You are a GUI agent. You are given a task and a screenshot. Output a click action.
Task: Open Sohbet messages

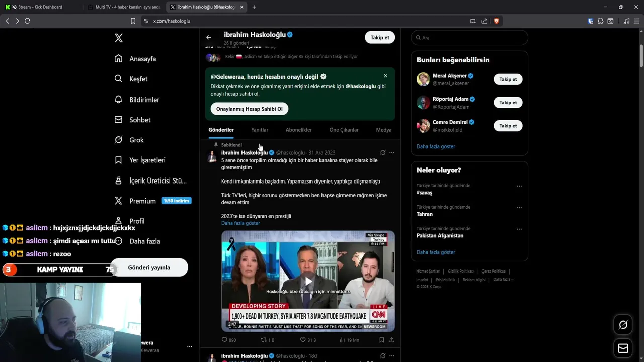pyautogui.click(x=132, y=120)
